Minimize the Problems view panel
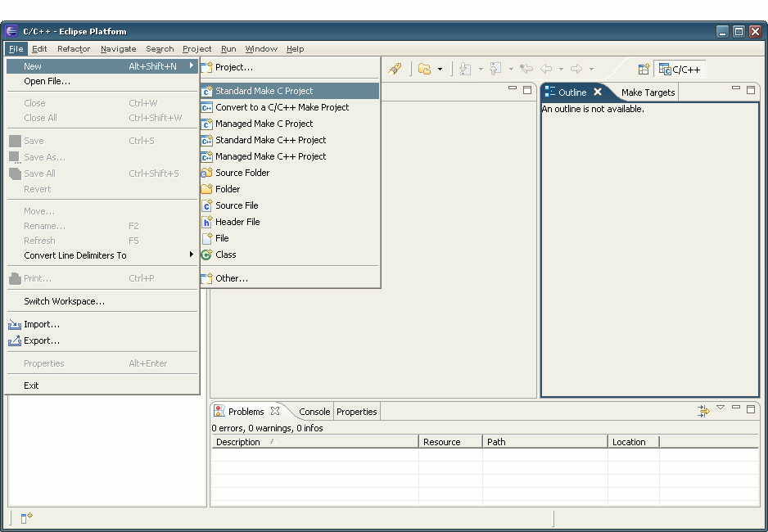 [x=736, y=407]
